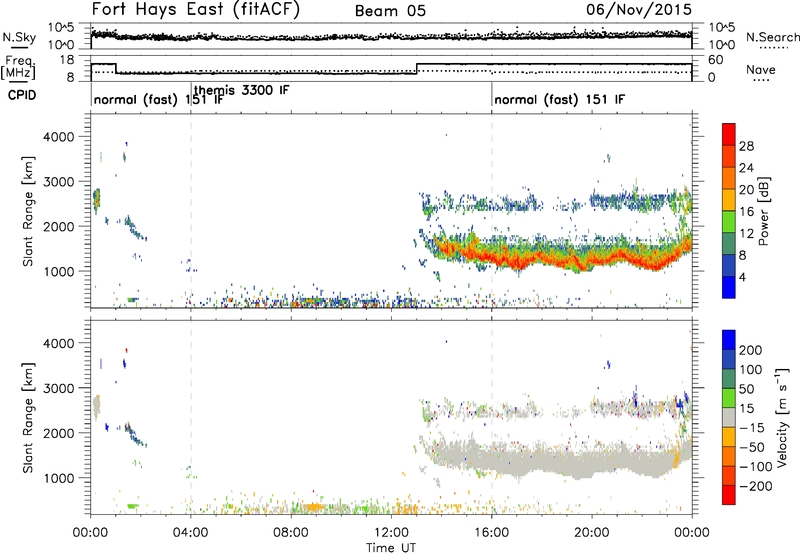800x554 pixels.
Task: Click the power panel 'Slant Range [km]' label
Action: click(28, 211)
